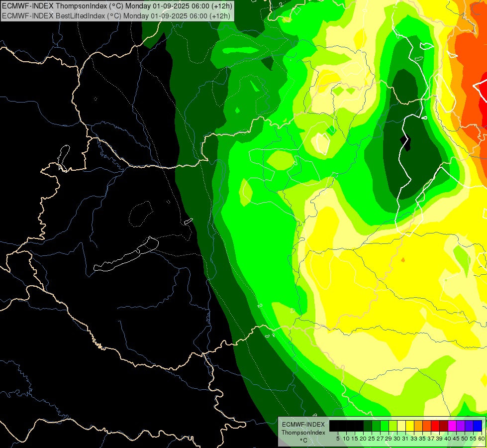This screenshot has height=448, width=487.
Task: Click the legend scale value "45"
Action: 457,439
